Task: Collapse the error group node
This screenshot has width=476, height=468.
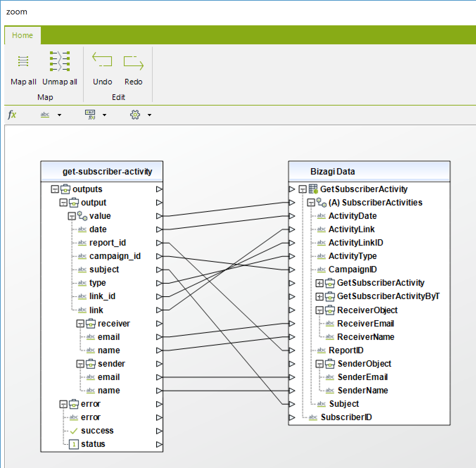Action: pyautogui.click(x=63, y=404)
